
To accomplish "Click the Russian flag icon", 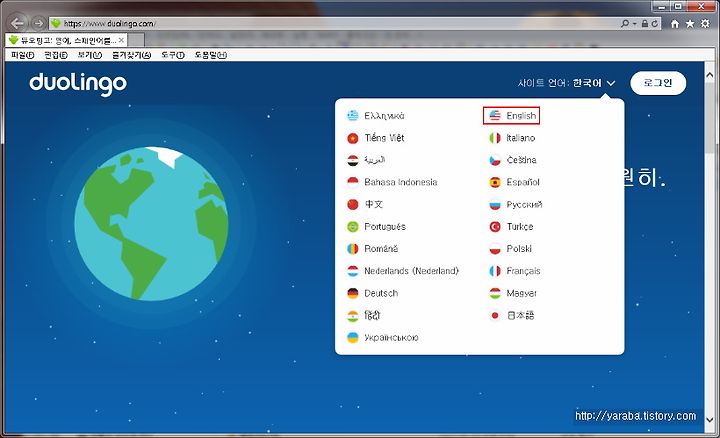I will pyautogui.click(x=495, y=204).
